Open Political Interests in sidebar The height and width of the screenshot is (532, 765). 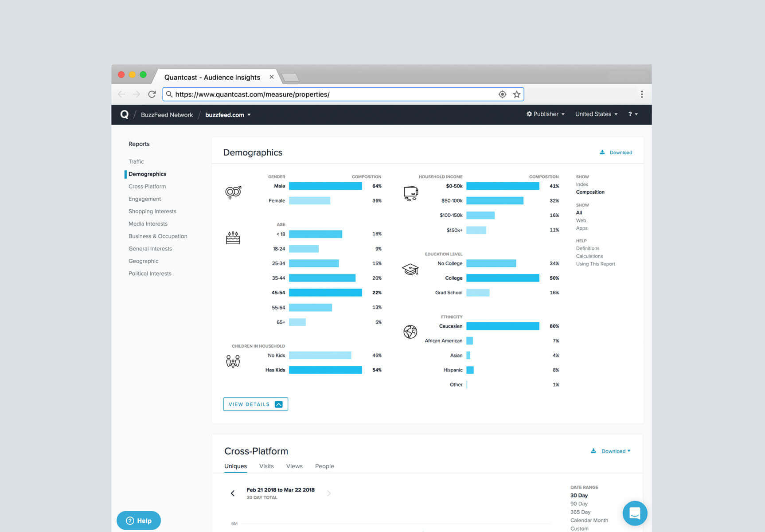tap(150, 273)
